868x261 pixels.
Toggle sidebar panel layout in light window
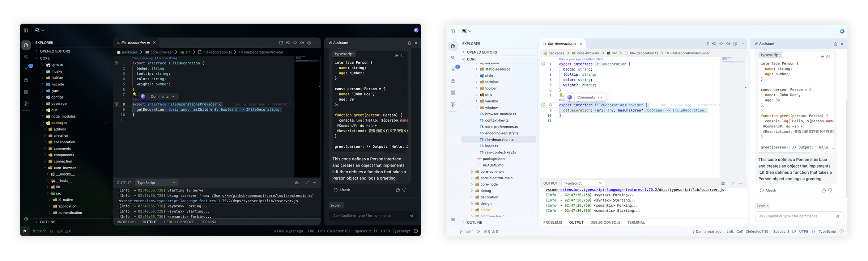452,31
